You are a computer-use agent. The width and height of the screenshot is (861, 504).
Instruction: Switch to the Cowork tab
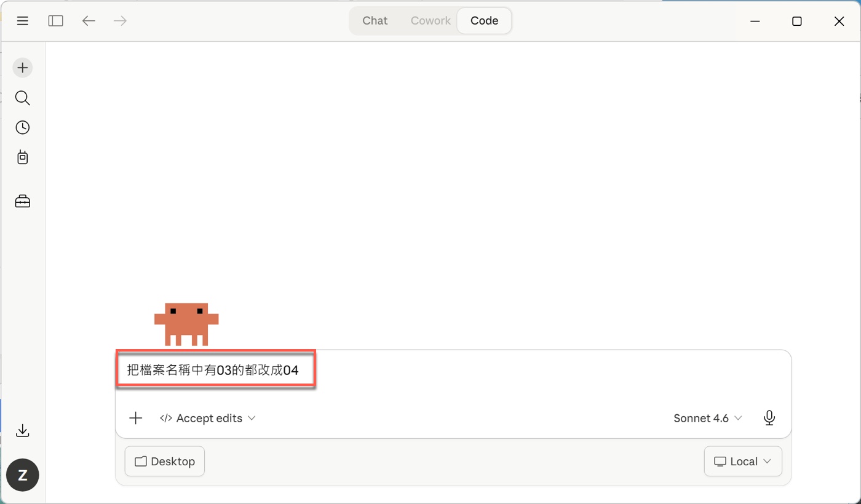click(430, 21)
